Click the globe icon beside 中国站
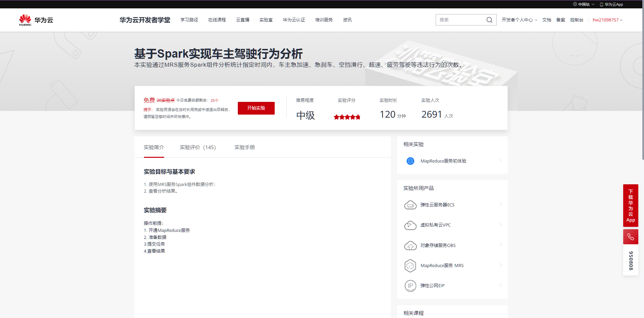This screenshot has width=644, height=318. coord(575,4)
